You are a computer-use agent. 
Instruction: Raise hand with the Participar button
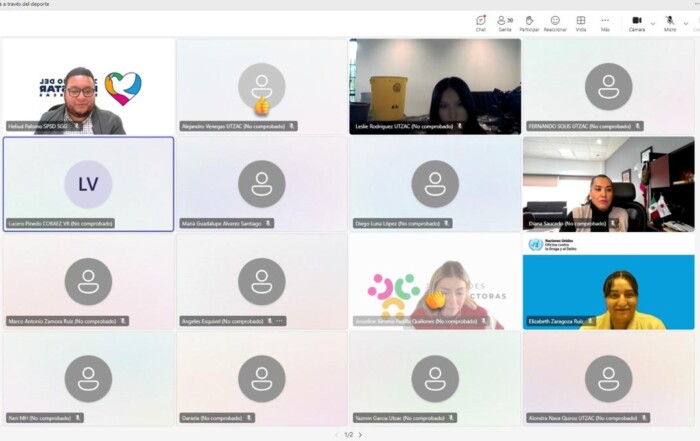[529, 23]
